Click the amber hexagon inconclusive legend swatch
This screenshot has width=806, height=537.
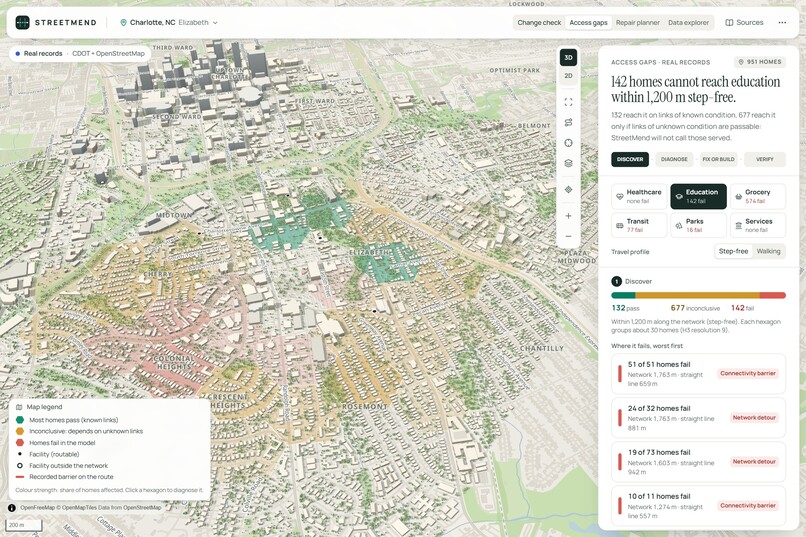[x=20, y=431]
